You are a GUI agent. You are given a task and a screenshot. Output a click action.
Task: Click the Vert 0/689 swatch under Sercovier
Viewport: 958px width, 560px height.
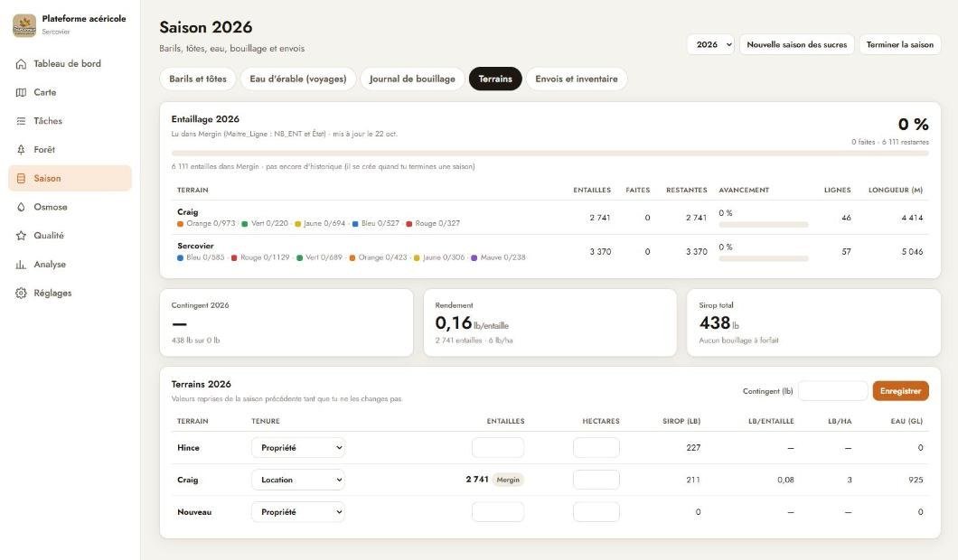point(299,258)
